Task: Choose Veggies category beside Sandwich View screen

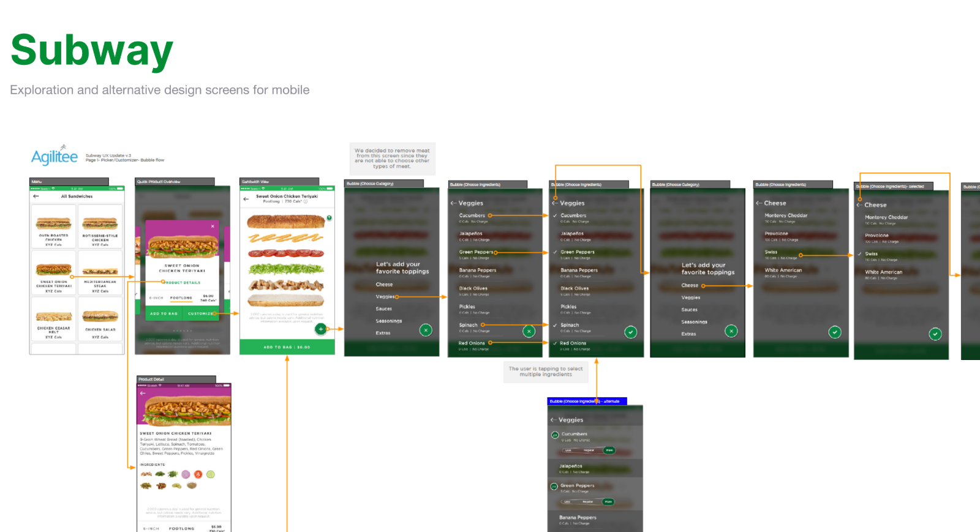Action: (x=385, y=297)
